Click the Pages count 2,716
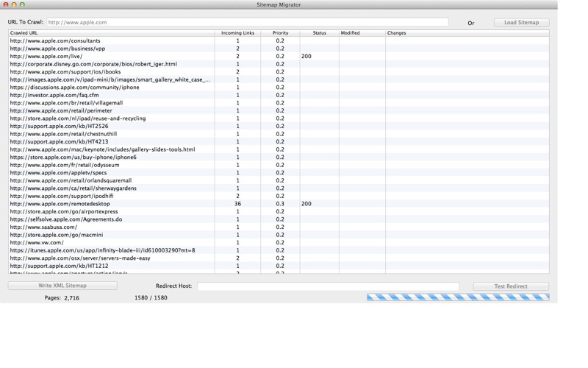This screenshot has width=588, height=368. pyautogui.click(x=71, y=298)
